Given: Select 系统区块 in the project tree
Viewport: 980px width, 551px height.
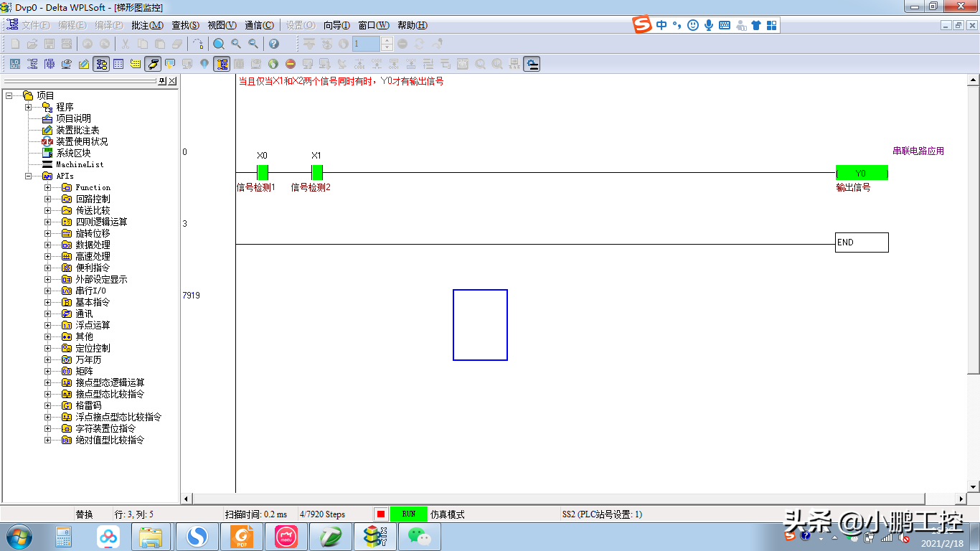Looking at the screenshot, I should coord(74,153).
